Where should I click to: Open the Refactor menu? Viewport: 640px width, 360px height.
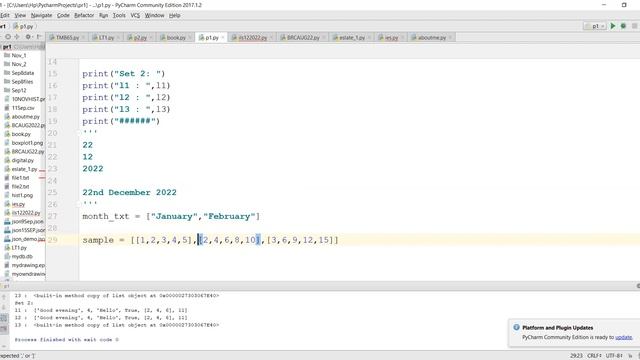[84, 15]
